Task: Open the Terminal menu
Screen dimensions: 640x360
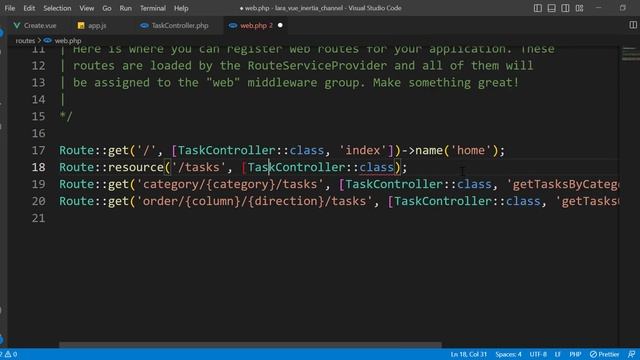Action: [153, 8]
